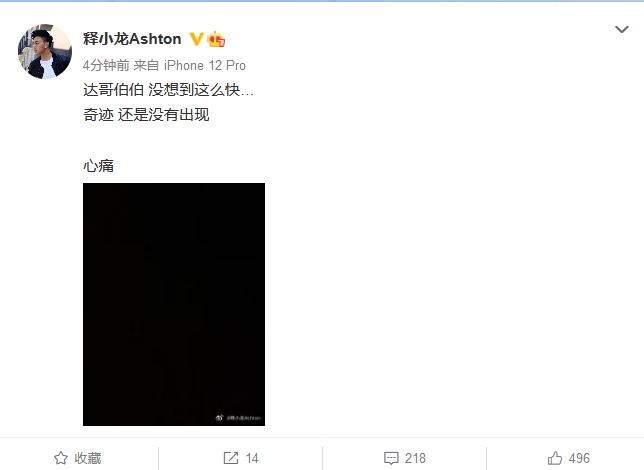Select the 收藏 label
644x470 pixels.
(88, 458)
